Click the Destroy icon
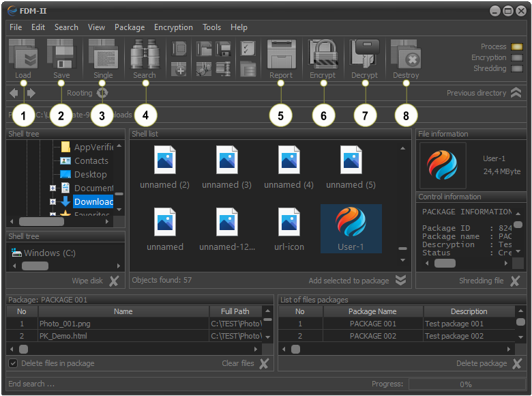 tap(406, 55)
